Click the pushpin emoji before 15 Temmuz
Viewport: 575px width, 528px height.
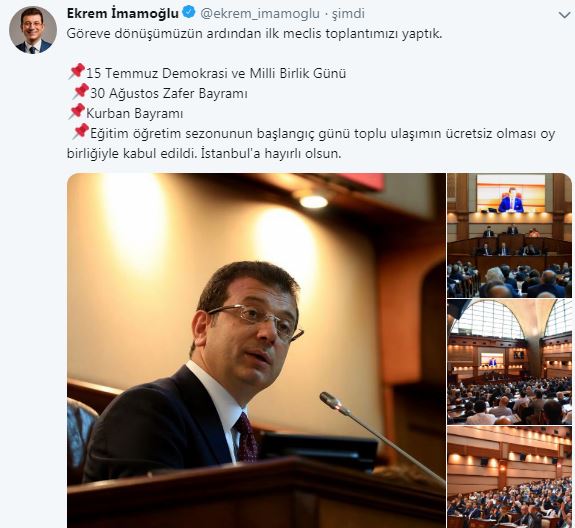tap(76, 72)
